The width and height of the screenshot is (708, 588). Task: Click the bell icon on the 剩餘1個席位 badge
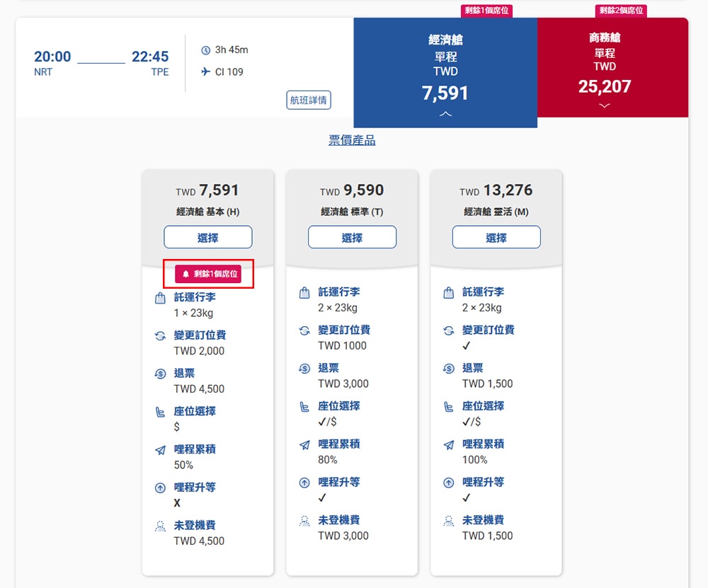pos(186,274)
